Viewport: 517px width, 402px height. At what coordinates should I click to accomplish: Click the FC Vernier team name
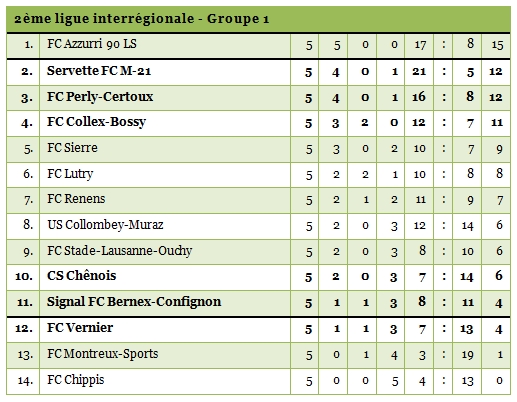[80, 328]
